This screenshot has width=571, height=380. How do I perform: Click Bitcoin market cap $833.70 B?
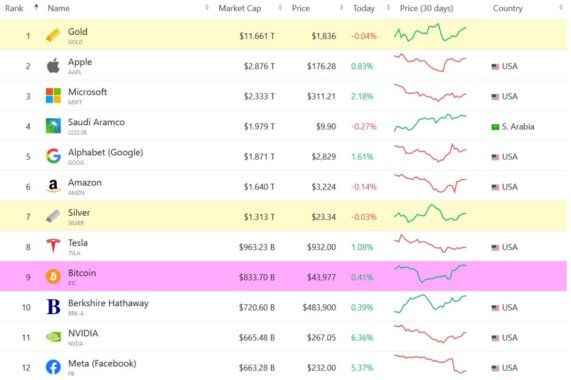257,277
